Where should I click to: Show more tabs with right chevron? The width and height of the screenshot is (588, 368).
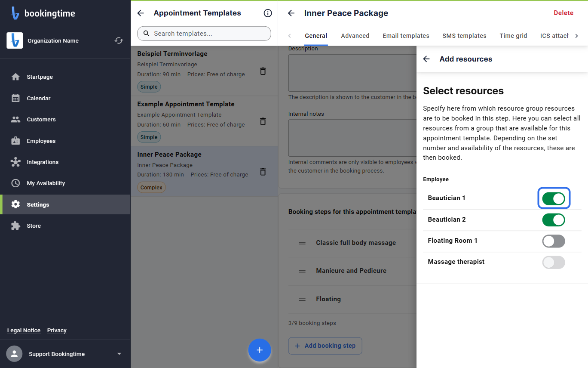coord(577,36)
